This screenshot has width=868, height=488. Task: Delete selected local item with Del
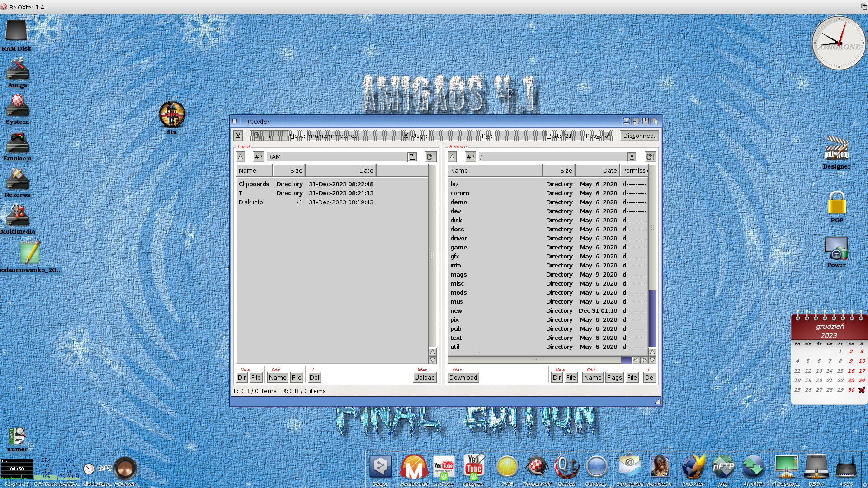tap(314, 377)
